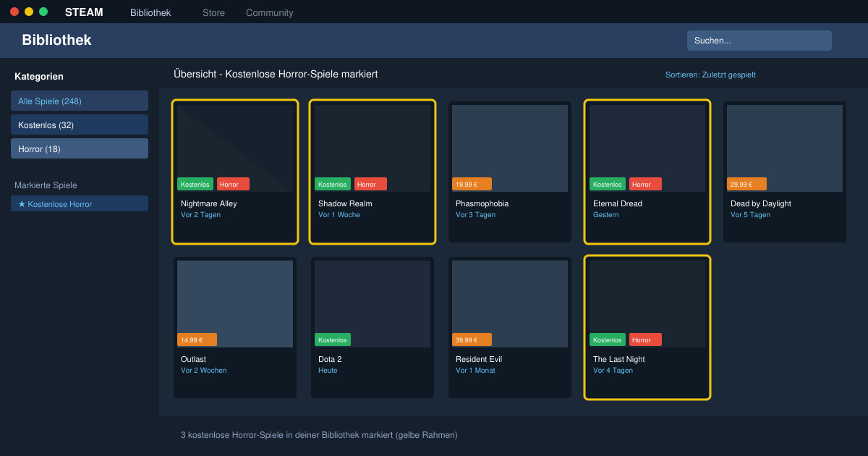Screen dimensions: 868x456
Task: Open the Resident Evil cover thumbnail
Action: pos(510,304)
